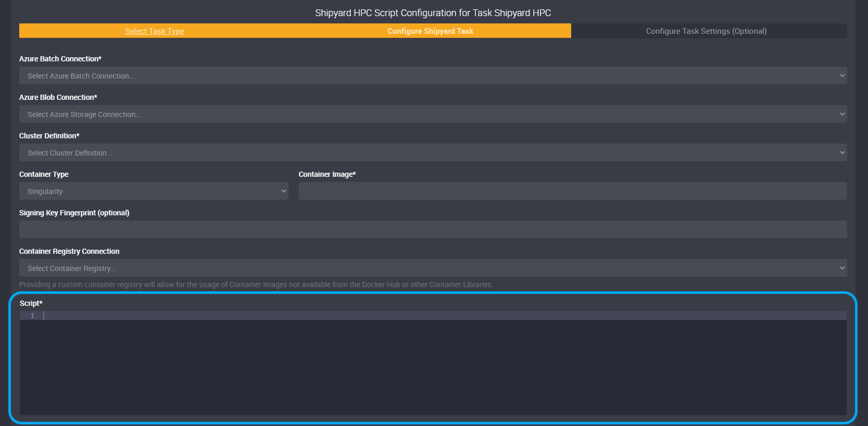Screen dimensions: 868x426
Task: Click the Container Type label
Action: pyautogui.click(x=44, y=174)
